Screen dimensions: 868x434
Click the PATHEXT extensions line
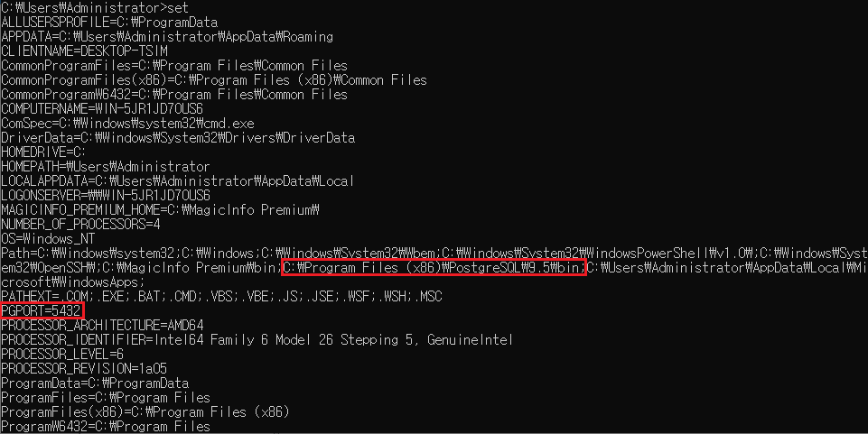point(221,297)
